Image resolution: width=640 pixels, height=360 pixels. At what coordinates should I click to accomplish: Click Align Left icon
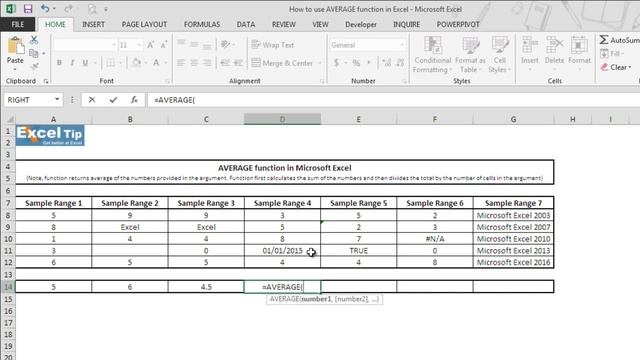tap(181, 63)
